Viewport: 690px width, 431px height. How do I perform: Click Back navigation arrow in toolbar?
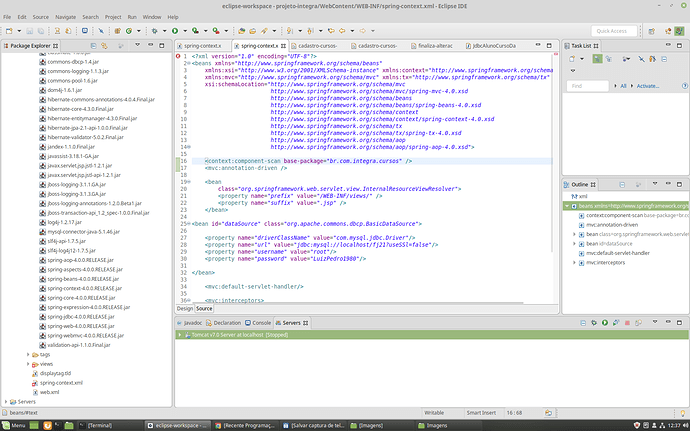pos(342,31)
